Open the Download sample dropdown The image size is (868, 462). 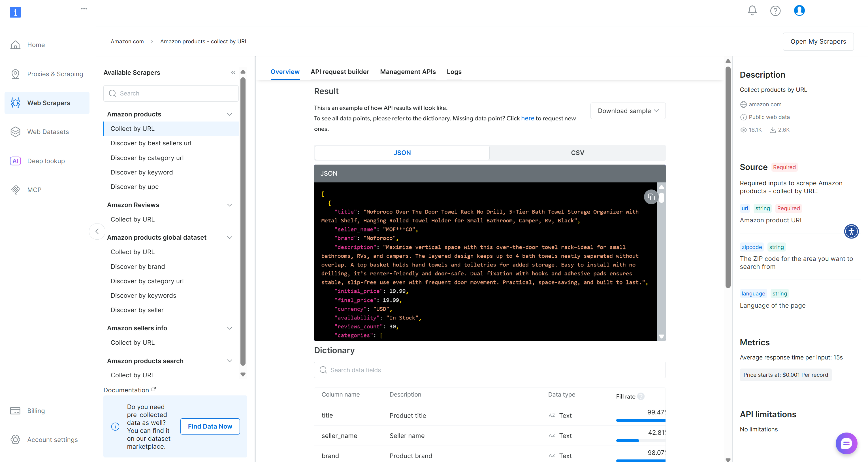[x=627, y=110]
